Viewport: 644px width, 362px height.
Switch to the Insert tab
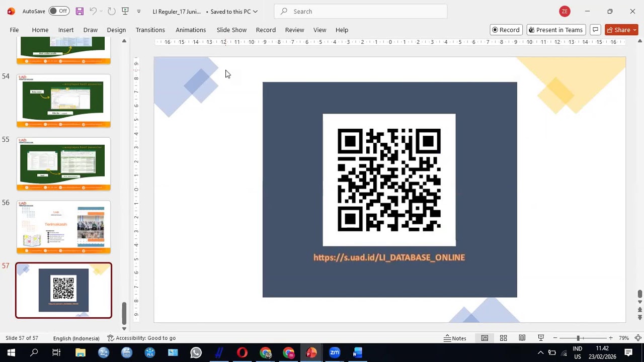point(66,30)
